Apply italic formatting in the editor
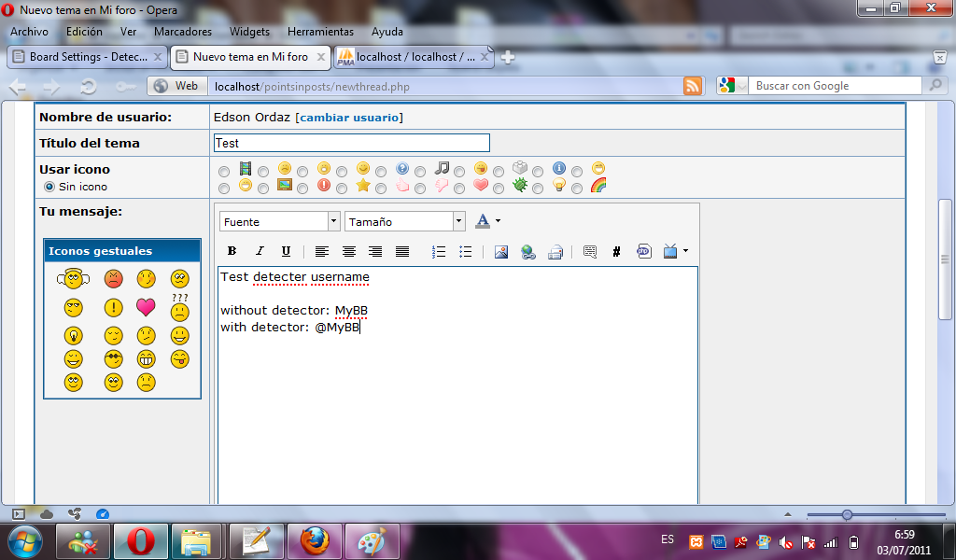956x560 pixels. [x=260, y=251]
